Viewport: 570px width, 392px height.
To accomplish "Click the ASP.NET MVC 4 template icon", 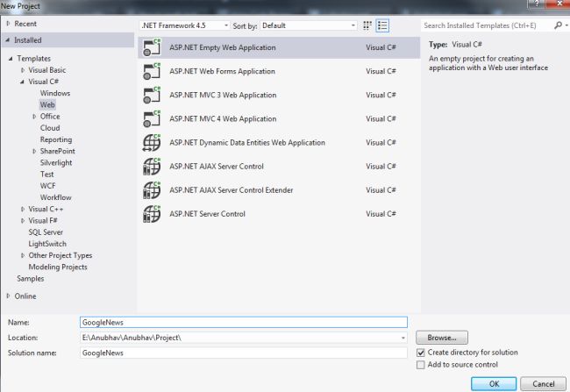I will pos(152,119).
